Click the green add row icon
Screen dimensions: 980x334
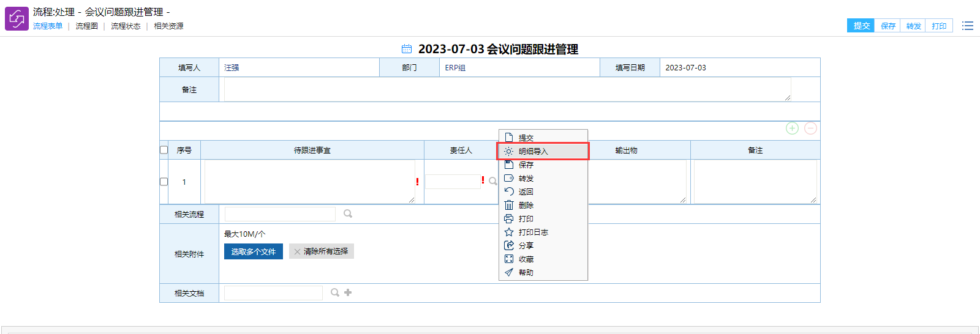point(792,128)
